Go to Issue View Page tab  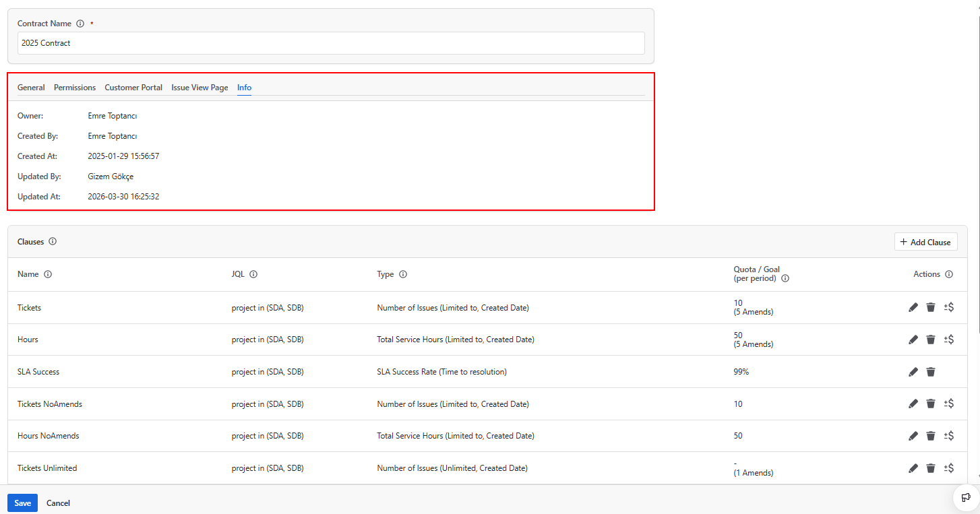click(x=200, y=88)
